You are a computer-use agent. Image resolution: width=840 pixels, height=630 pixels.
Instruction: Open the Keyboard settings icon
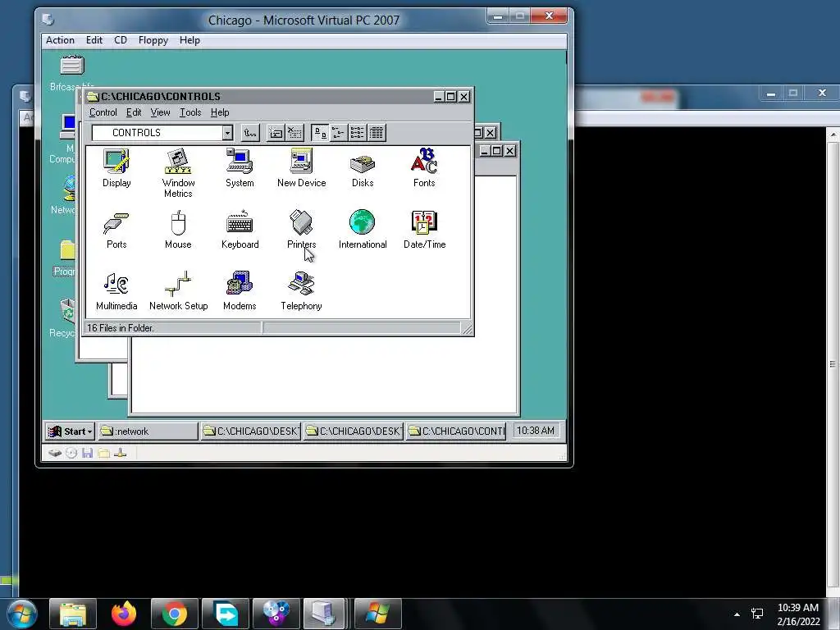point(240,230)
